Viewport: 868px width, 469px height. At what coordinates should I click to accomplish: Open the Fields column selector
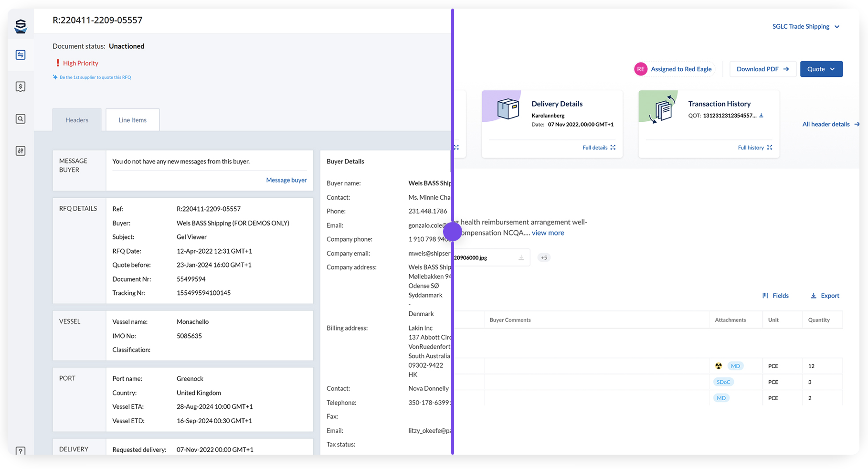775,296
